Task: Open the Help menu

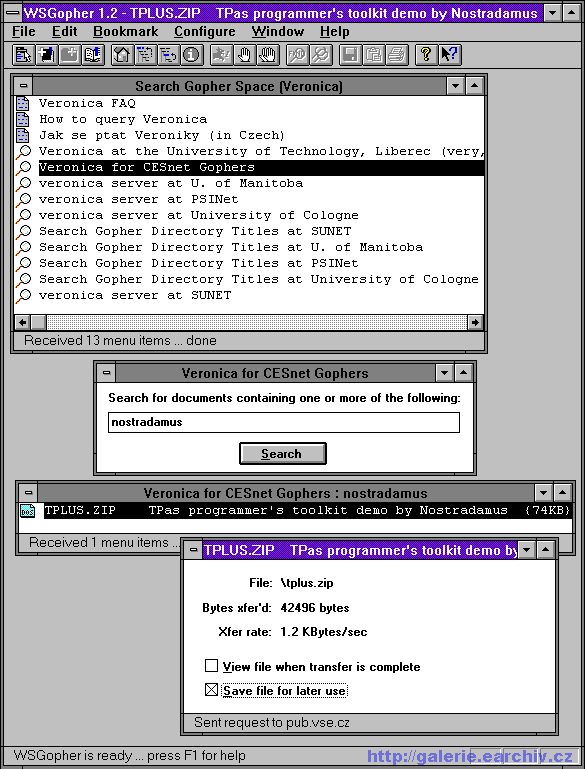Action: coord(335,32)
